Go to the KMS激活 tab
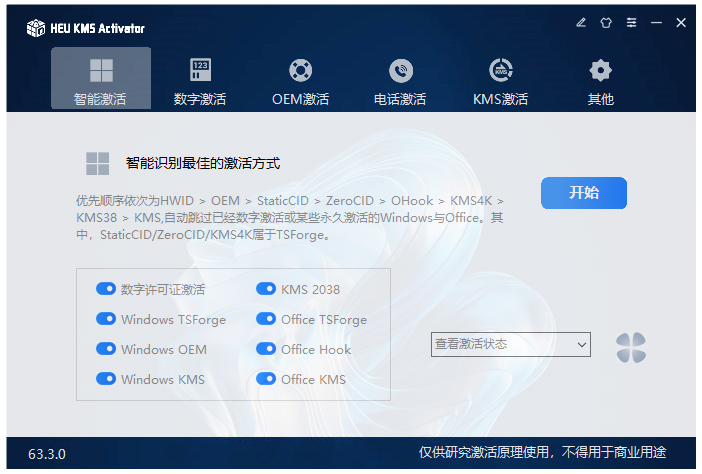The width and height of the screenshot is (702, 474). (x=501, y=79)
